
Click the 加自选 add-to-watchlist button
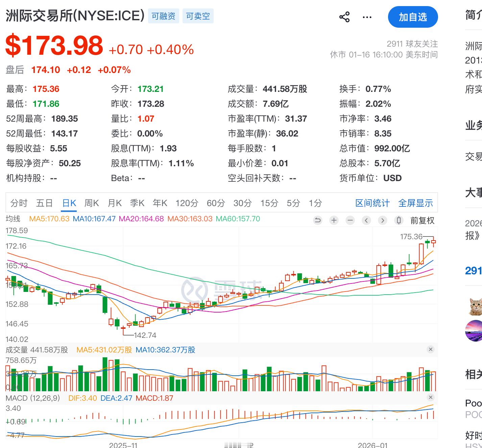point(413,17)
